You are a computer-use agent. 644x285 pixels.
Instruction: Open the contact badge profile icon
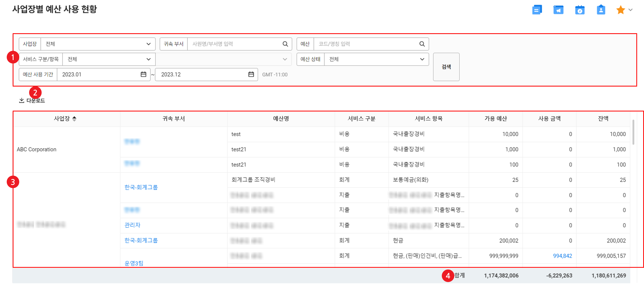tap(601, 10)
